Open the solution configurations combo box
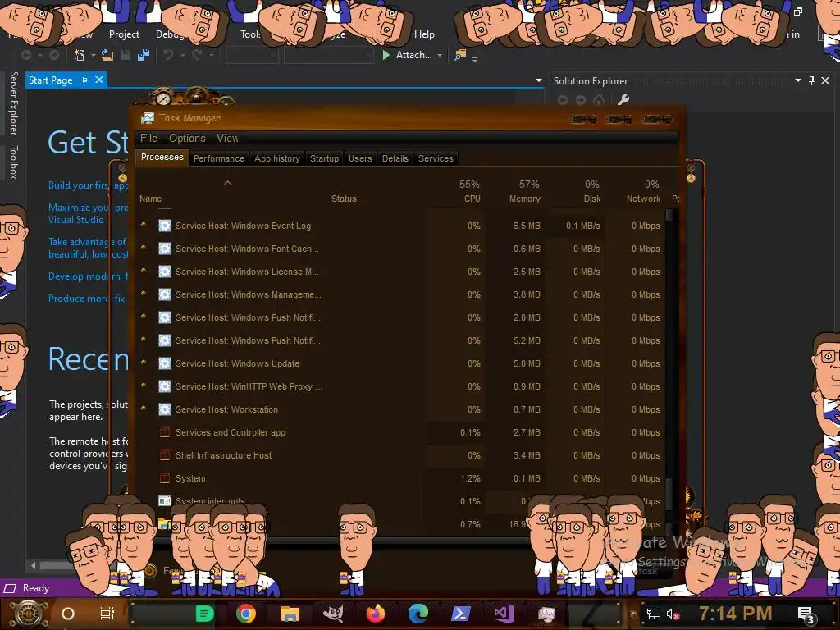Viewport: 840px width, 630px height. coord(252,55)
